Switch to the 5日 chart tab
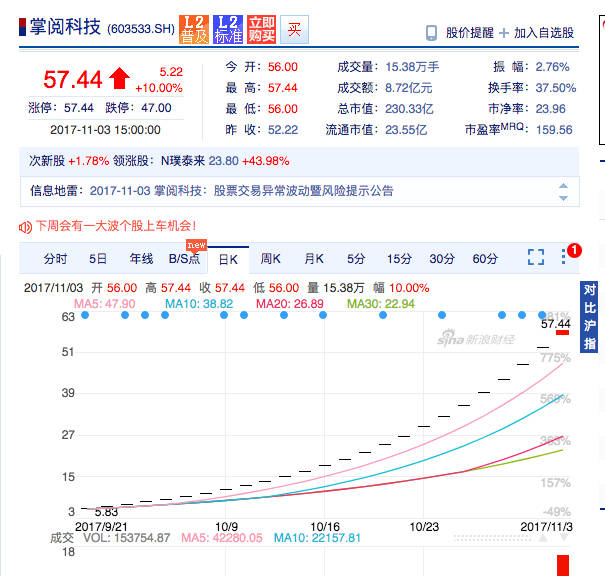The width and height of the screenshot is (605, 576). point(98,258)
